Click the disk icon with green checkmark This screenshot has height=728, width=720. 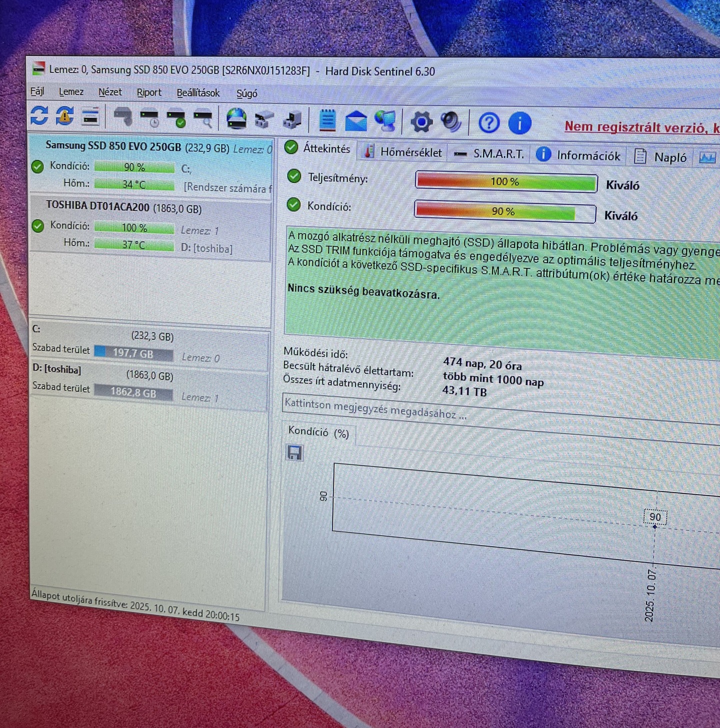tap(176, 118)
